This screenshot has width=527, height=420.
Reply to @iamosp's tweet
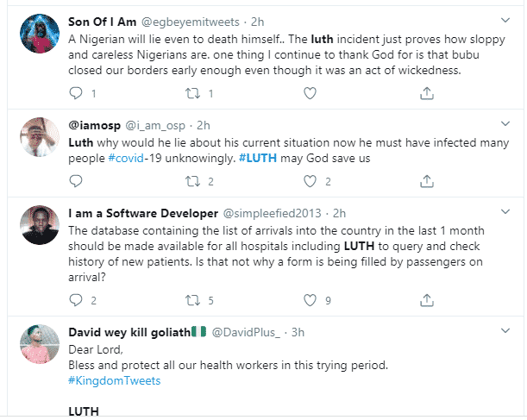76,180
